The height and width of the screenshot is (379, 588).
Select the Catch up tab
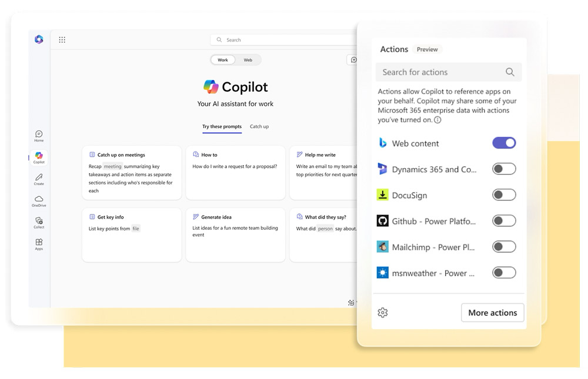click(259, 127)
